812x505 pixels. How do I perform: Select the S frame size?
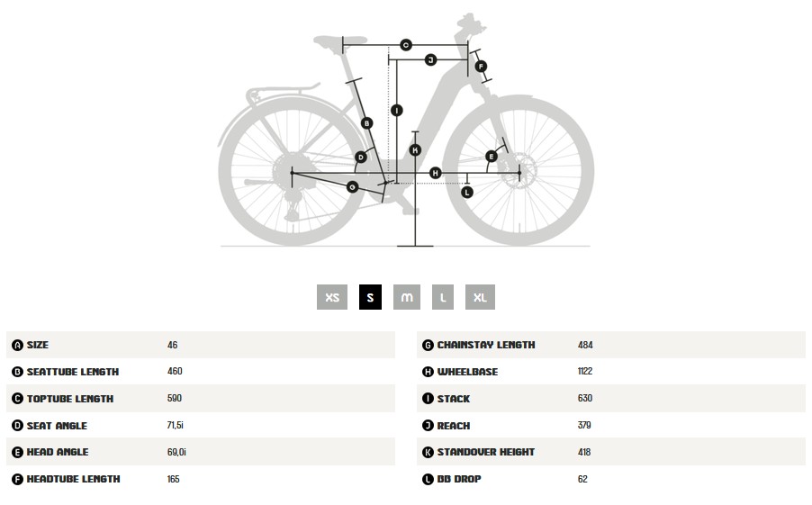370,297
